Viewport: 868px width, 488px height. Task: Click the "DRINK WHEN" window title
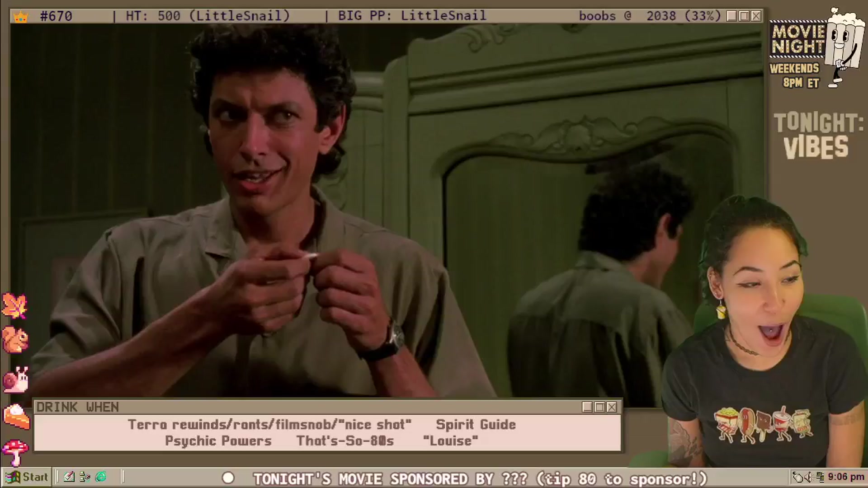pos(78,407)
